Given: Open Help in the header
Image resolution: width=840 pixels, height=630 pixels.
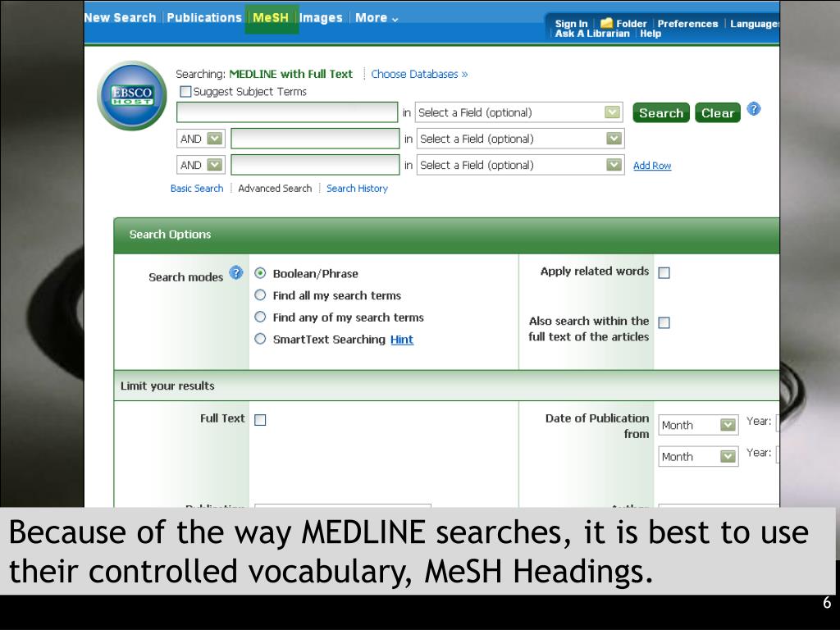Looking at the screenshot, I should click(x=651, y=33).
